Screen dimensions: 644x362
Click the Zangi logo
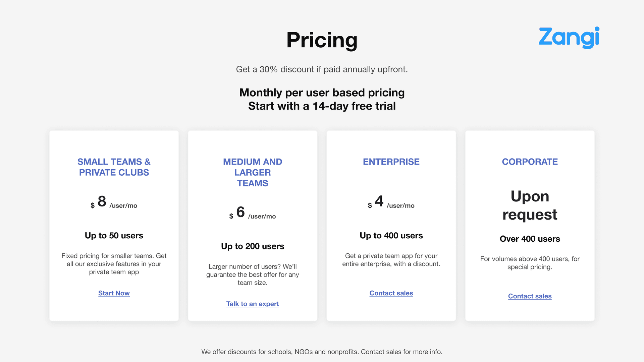[x=569, y=38]
